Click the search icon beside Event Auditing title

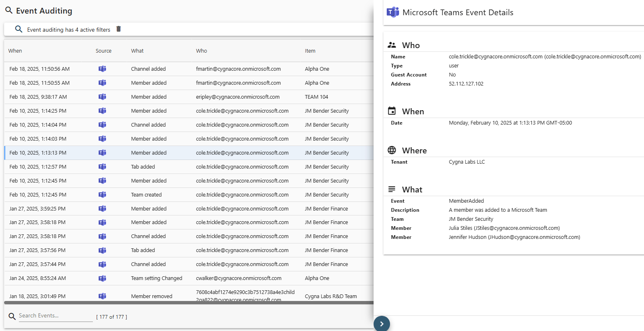pos(9,10)
